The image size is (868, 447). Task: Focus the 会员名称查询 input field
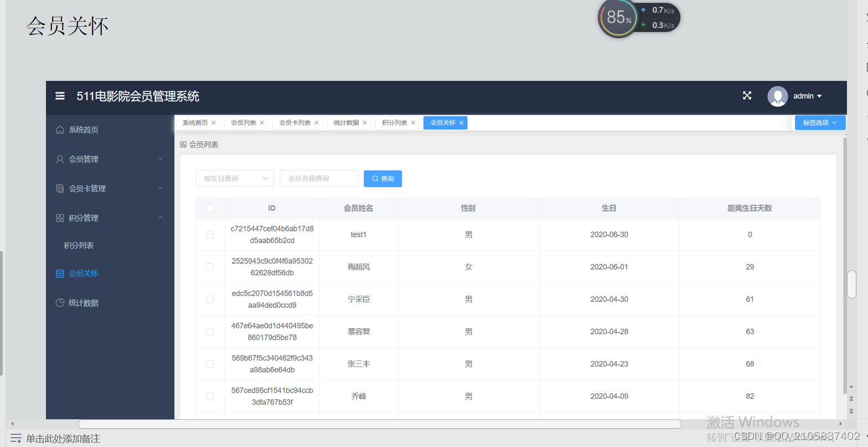[319, 178]
